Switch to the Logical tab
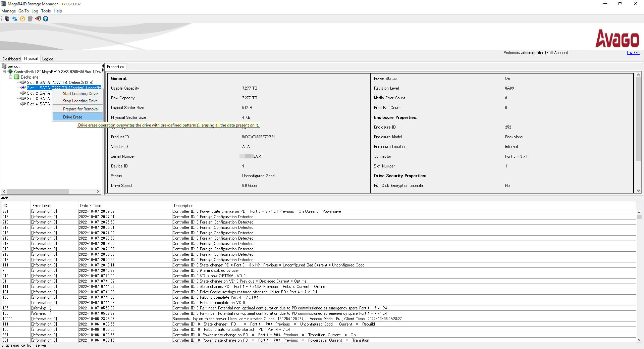644x349 pixels. click(48, 59)
